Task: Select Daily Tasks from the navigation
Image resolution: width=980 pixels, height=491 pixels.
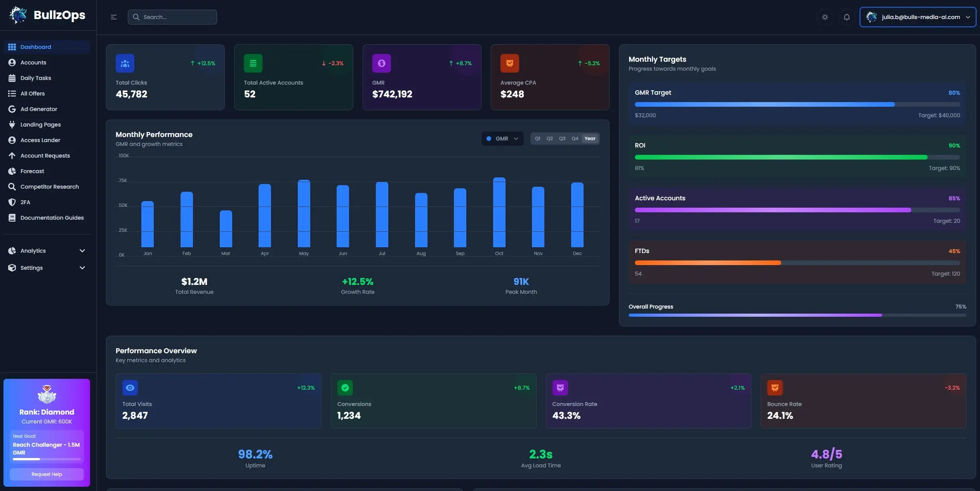Action: (x=36, y=78)
